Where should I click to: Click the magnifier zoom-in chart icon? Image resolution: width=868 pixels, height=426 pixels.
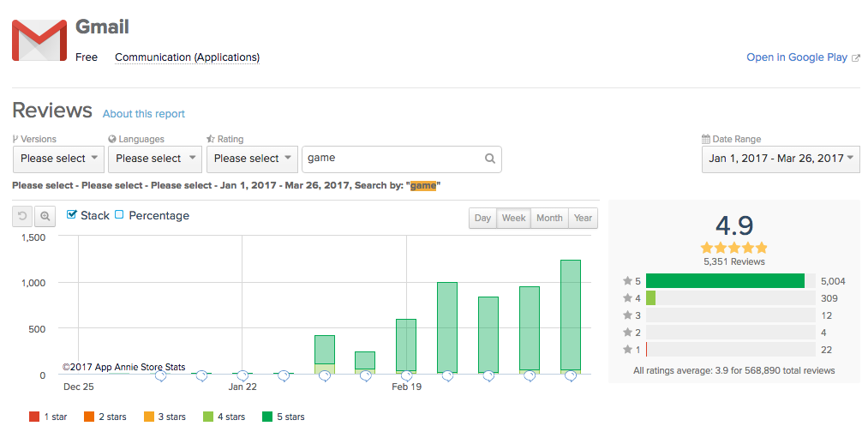[x=45, y=216]
